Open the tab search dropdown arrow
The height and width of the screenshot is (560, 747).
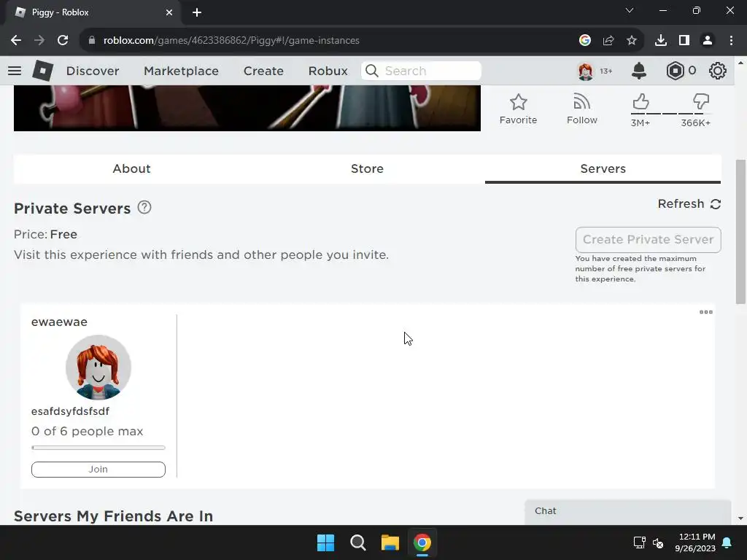tap(630, 10)
